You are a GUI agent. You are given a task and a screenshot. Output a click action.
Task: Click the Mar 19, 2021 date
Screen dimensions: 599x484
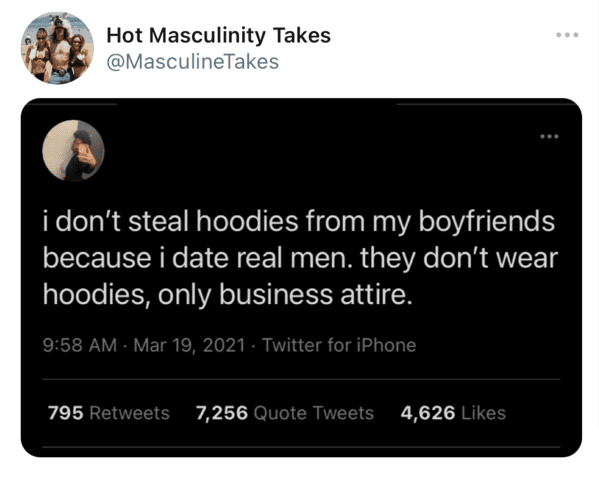(189, 345)
